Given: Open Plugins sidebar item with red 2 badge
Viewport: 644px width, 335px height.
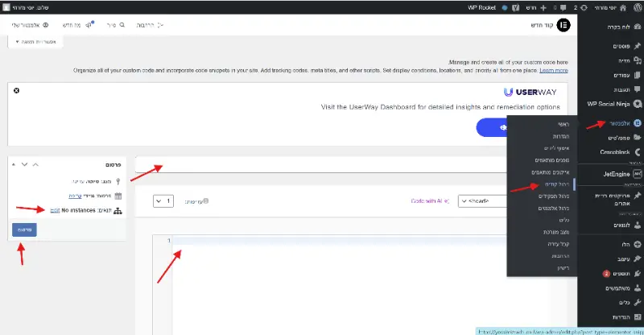Looking at the screenshot, I should (x=621, y=273).
